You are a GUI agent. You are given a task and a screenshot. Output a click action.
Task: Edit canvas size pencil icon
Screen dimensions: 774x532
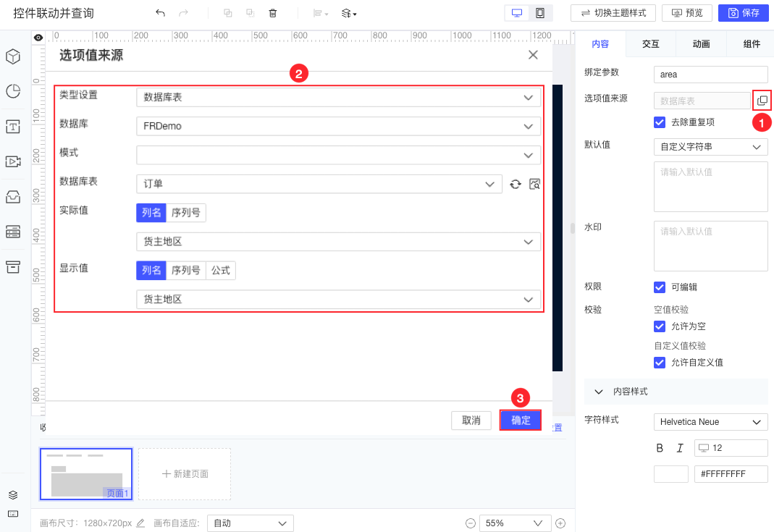140,523
